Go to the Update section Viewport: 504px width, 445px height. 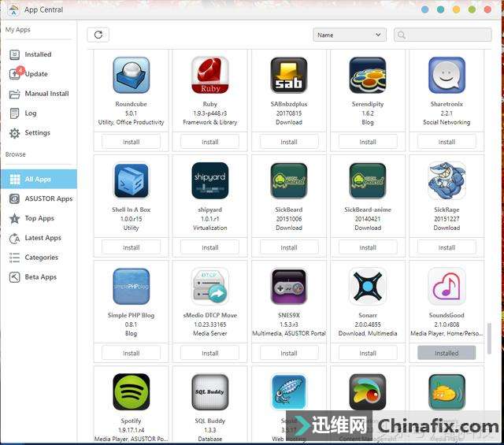[x=36, y=74]
